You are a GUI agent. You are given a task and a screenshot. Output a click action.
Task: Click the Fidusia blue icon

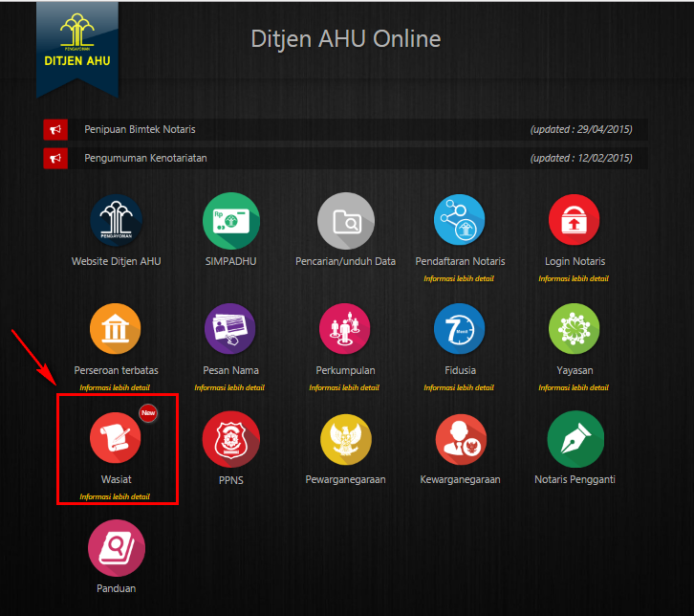tap(460, 330)
